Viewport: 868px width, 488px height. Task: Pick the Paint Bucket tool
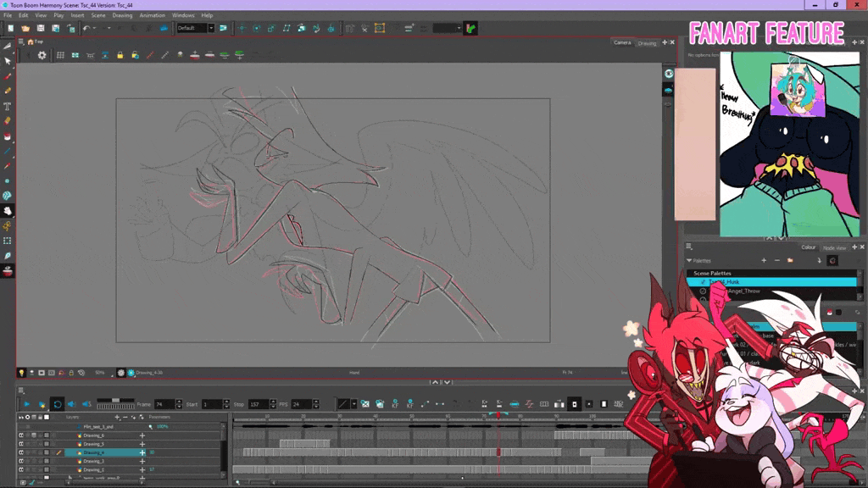click(x=8, y=136)
